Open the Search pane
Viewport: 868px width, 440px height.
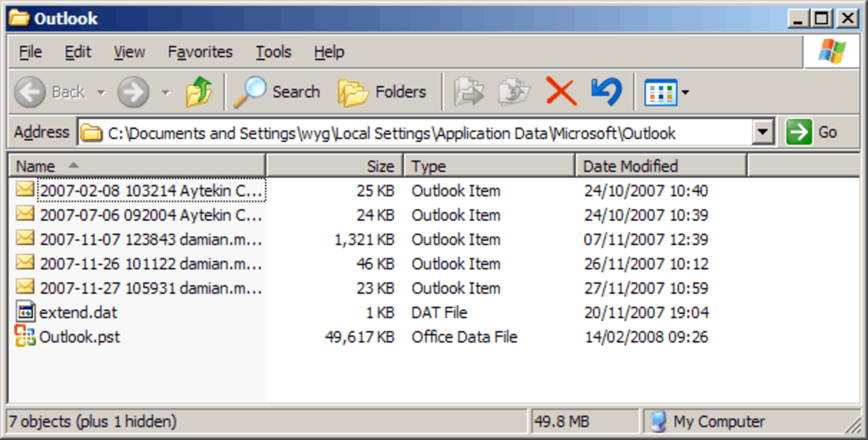(278, 91)
